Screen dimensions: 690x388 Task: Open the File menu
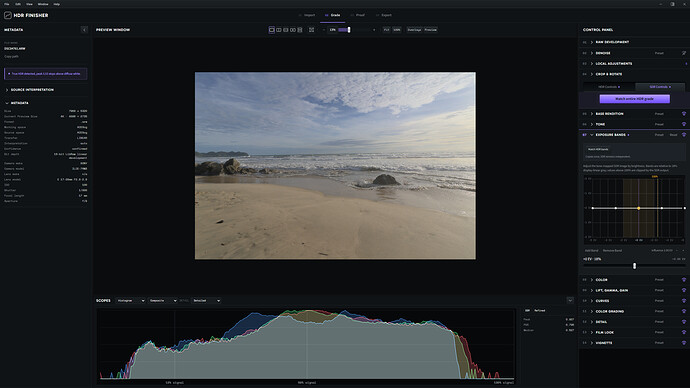click(x=7, y=4)
